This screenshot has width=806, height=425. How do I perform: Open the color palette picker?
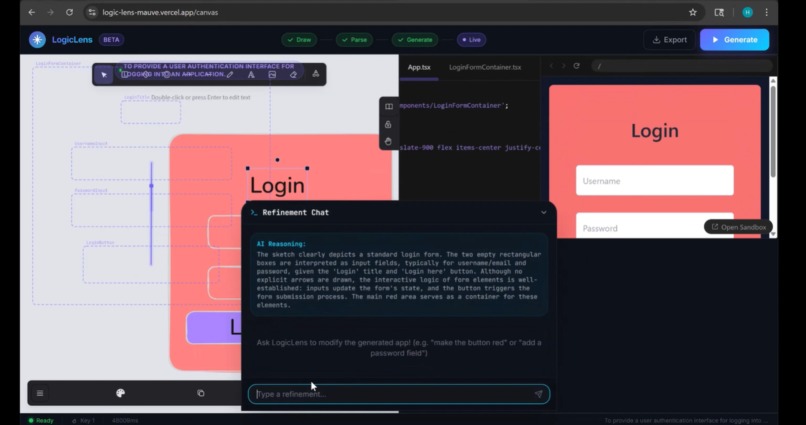(x=120, y=393)
